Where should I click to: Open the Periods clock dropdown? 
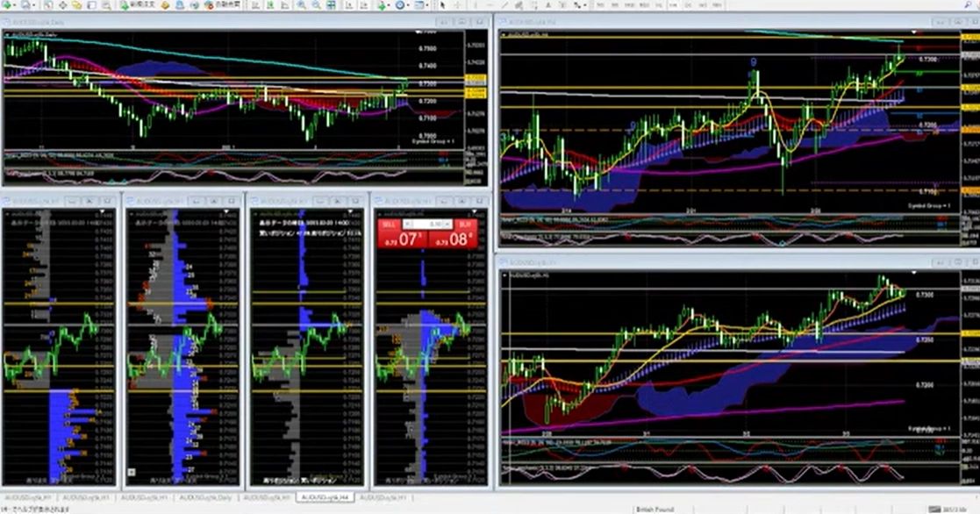point(401,5)
